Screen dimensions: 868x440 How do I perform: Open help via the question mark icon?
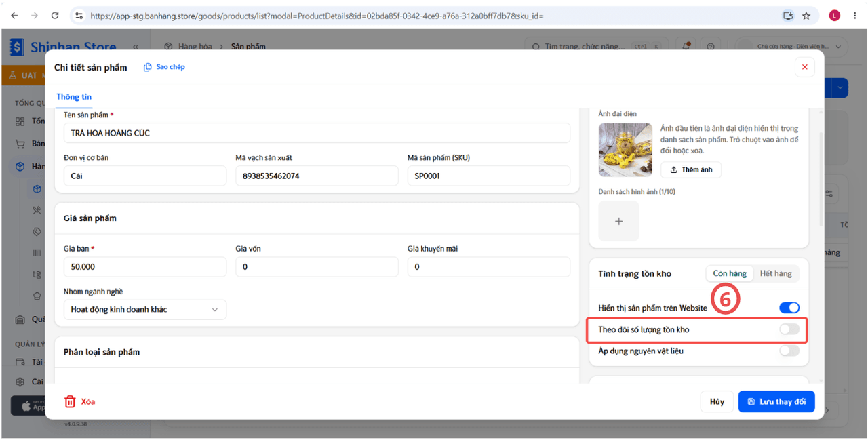click(x=710, y=47)
